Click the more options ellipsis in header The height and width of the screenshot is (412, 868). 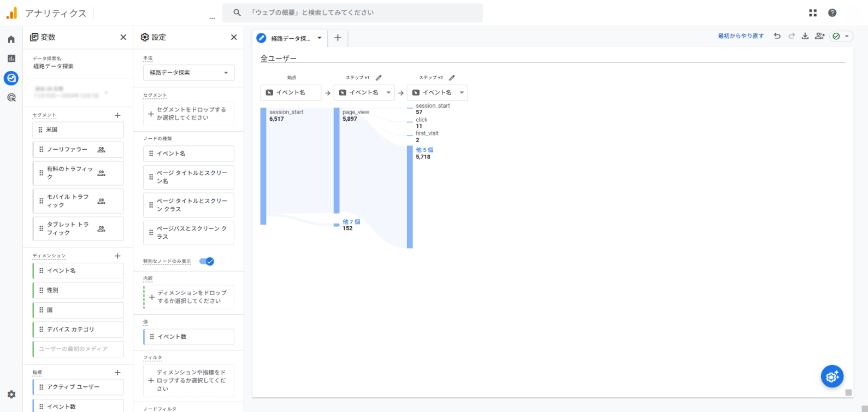tap(212, 19)
